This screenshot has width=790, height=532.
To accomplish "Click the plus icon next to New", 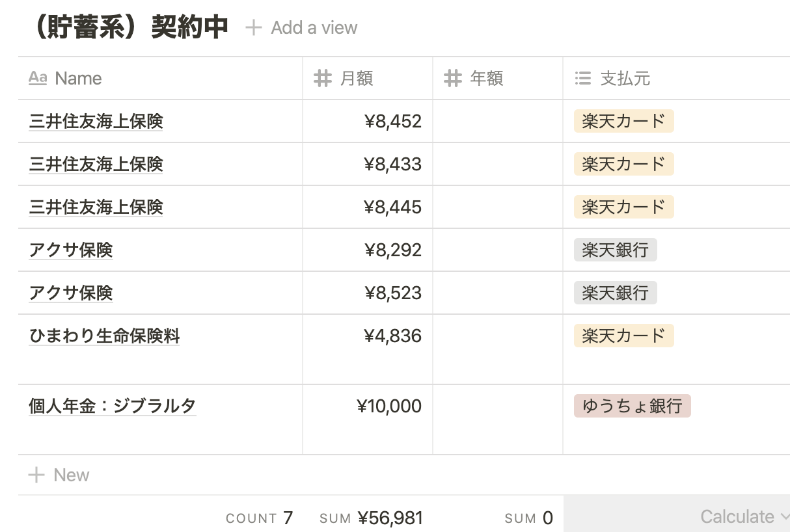I will click(x=36, y=475).
